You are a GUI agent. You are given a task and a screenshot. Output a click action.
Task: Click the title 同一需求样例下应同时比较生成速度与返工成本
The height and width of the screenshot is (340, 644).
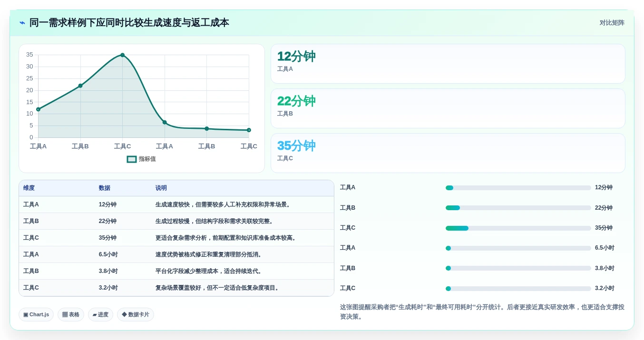(129, 23)
